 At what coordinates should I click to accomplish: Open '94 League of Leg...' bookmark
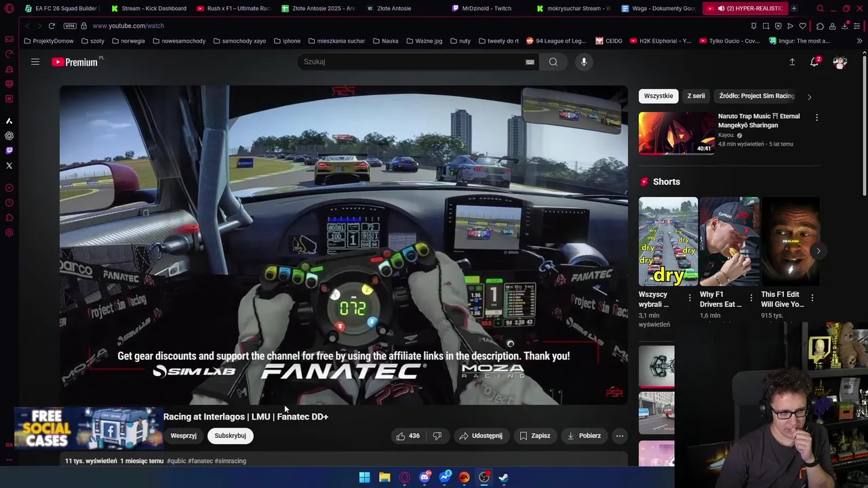(556, 41)
